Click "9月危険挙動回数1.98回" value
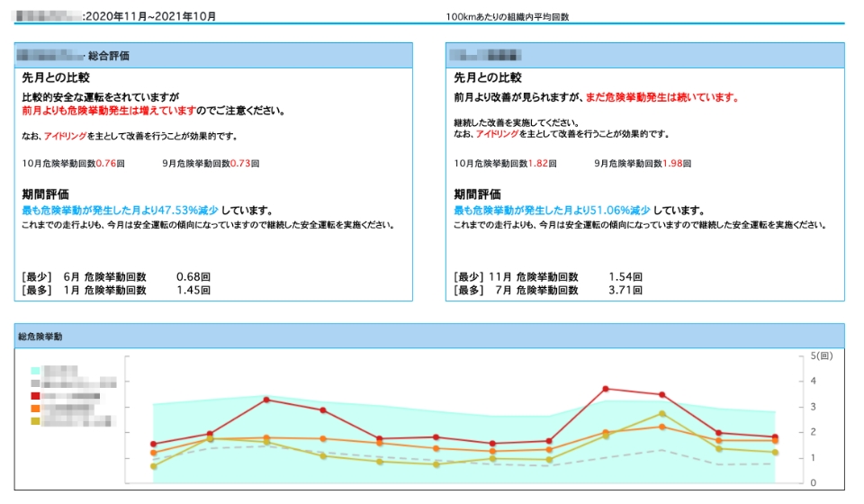The image size is (864, 504). click(x=643, y=164)
